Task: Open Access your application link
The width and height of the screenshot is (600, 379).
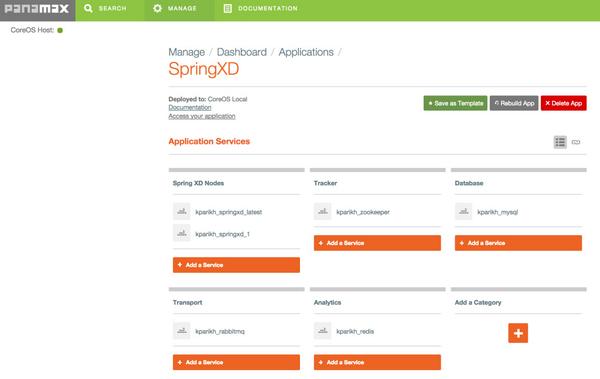Action: point(202,116)
